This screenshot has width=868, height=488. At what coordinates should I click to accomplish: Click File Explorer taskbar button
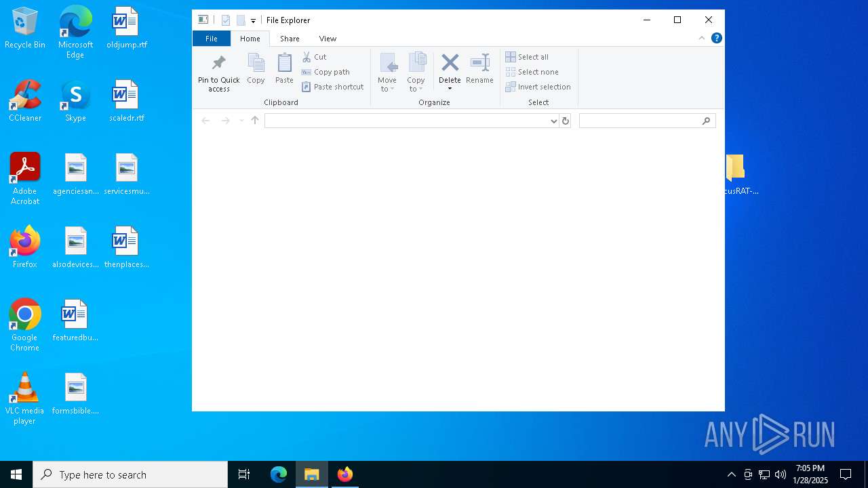click(x=312, y=474)
